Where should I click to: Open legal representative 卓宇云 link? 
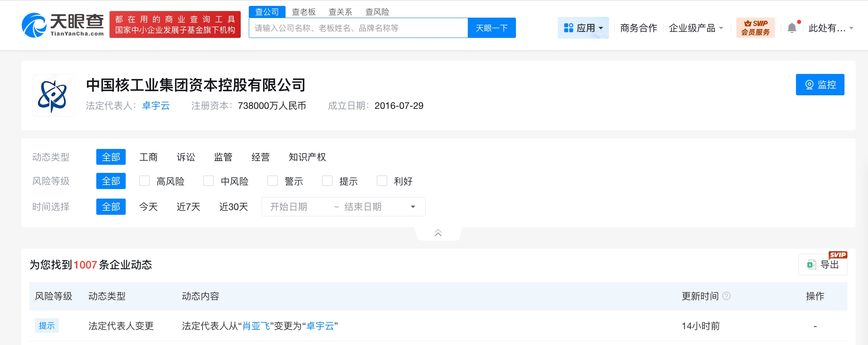click(x=156, y=106)
